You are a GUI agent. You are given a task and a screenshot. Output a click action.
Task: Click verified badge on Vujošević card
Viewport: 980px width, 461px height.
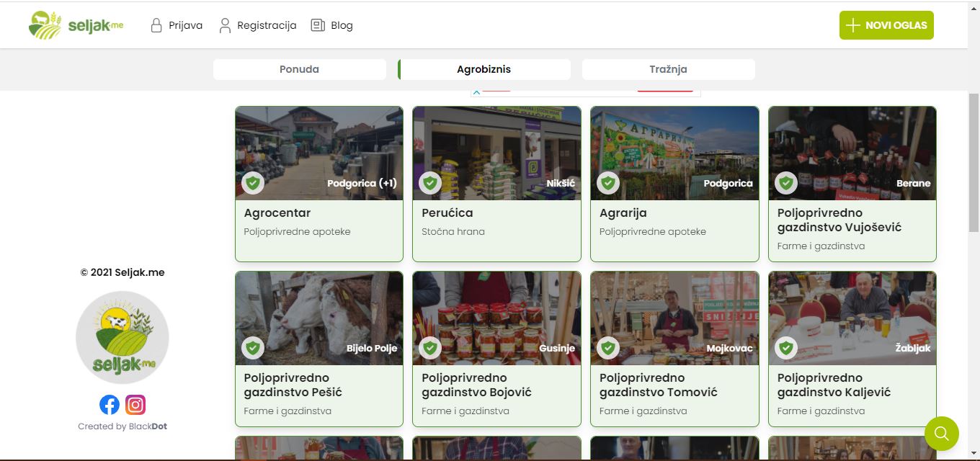(786, 183)
